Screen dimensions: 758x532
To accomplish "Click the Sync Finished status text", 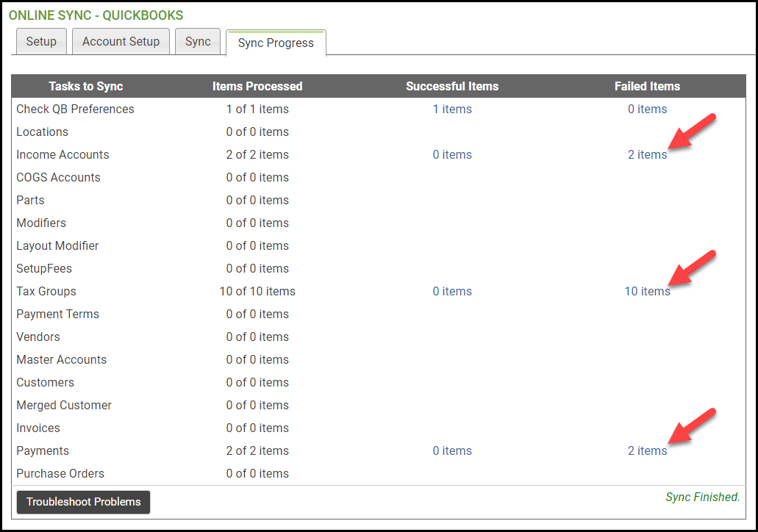I will (x=702, y=497).
